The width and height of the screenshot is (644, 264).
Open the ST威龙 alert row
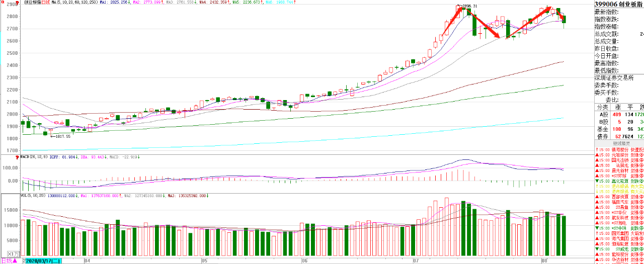(x=619, y=249)
